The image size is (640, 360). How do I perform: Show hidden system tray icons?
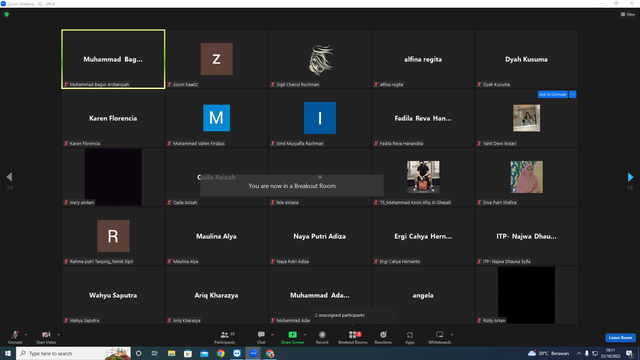[579, 353]
